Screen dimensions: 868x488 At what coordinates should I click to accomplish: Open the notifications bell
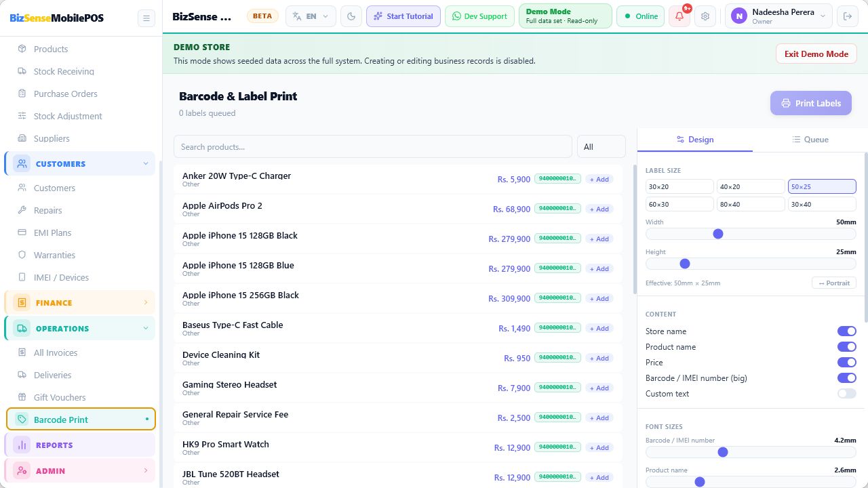tap(679, 16)
